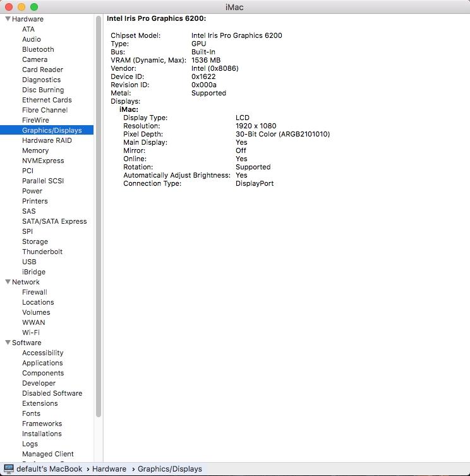The image size is (470, 476).
Task: Select USB in the sidebar
Action: pyautogui.click(x=29, y=262)
